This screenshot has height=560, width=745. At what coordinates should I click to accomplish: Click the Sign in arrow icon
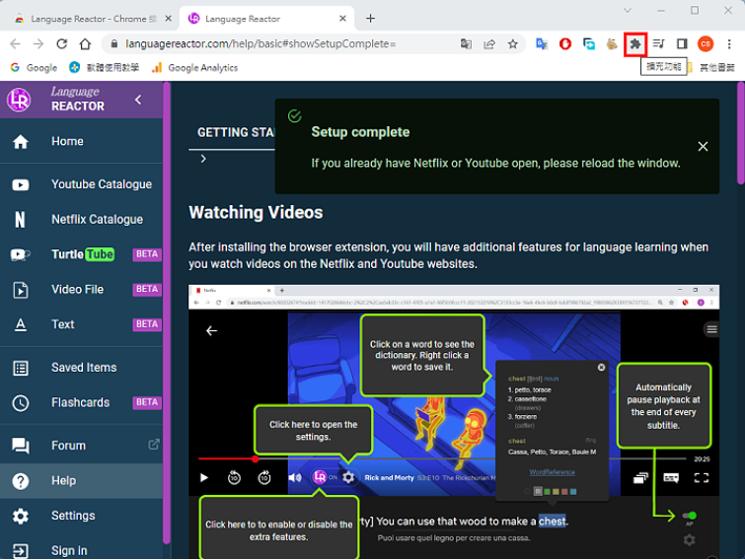tap(21, 551)
